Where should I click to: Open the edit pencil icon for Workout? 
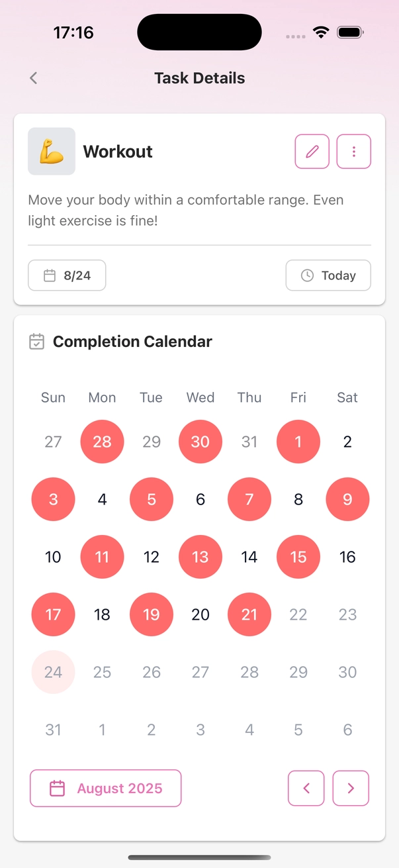pos(312,152)
